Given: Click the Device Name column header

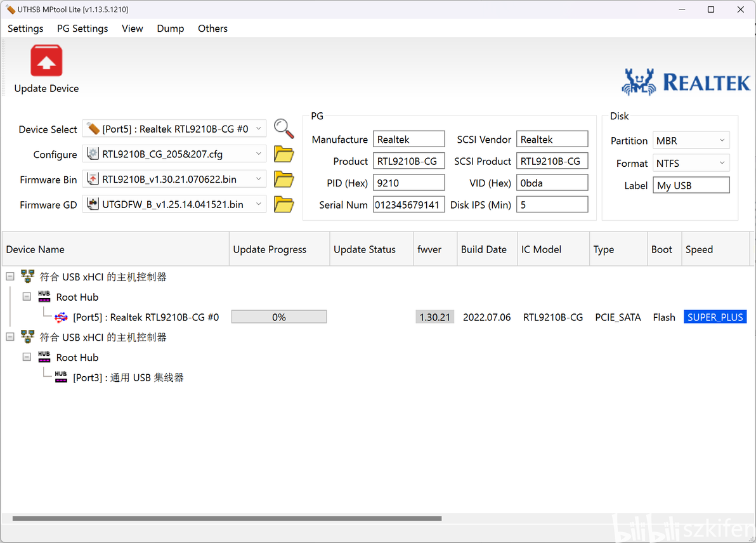Looking at the screenshot, I should pos(115,249).
